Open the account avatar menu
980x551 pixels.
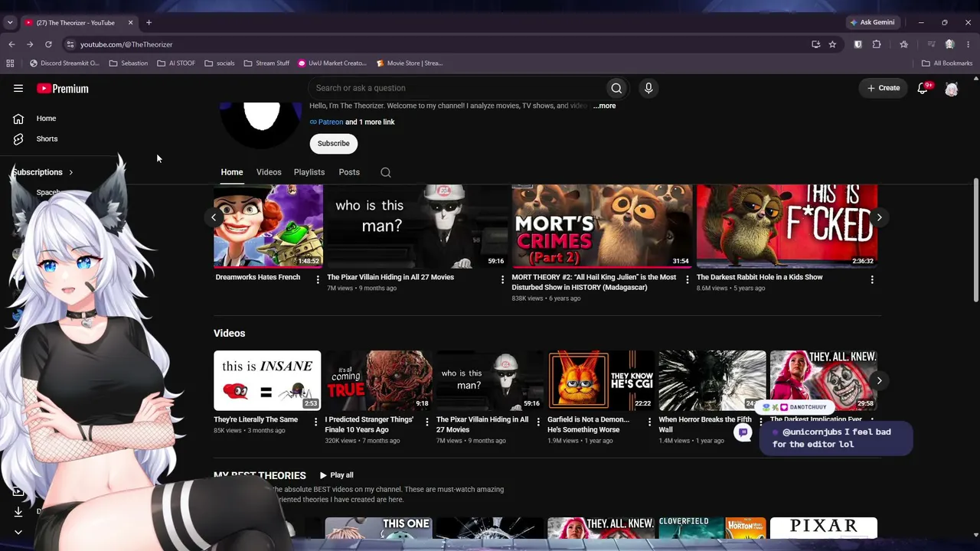pos(952,89)
